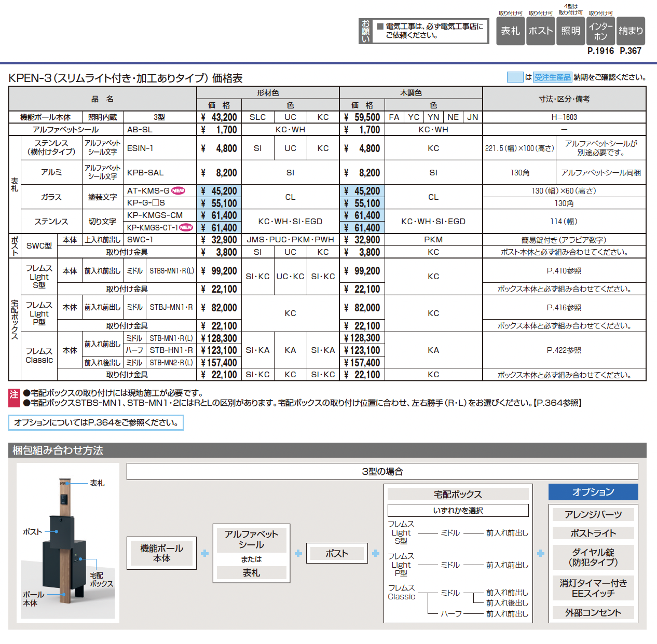
Task: Click the P.1916 page reference
Action: pos(600,51)
